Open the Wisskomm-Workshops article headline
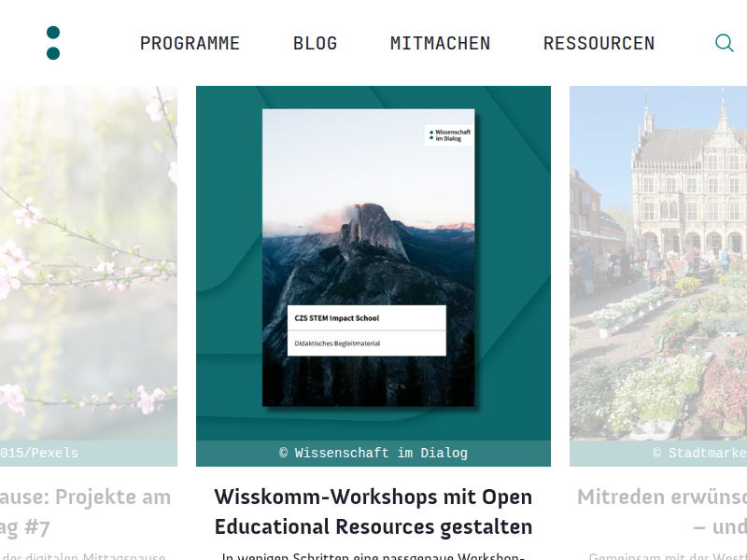 [373, 511]
